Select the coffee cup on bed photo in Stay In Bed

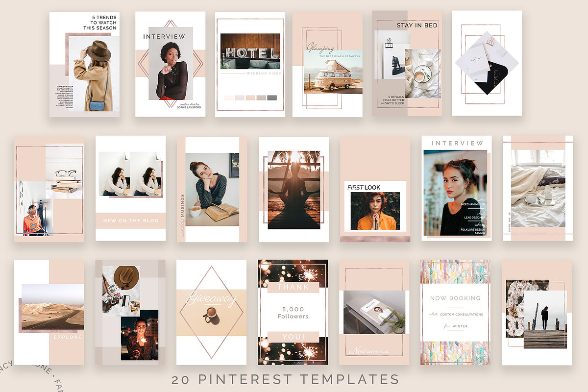[x=423, y=73]
